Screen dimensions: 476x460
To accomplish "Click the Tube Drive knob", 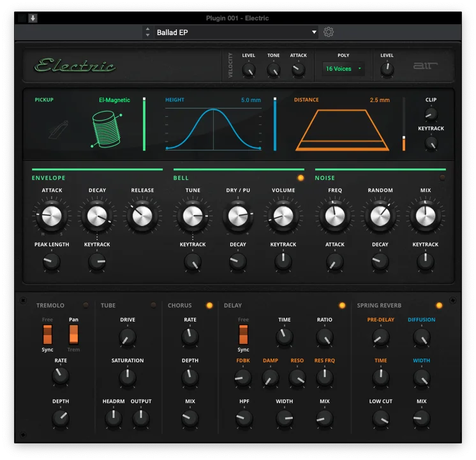I will [128, 337].
